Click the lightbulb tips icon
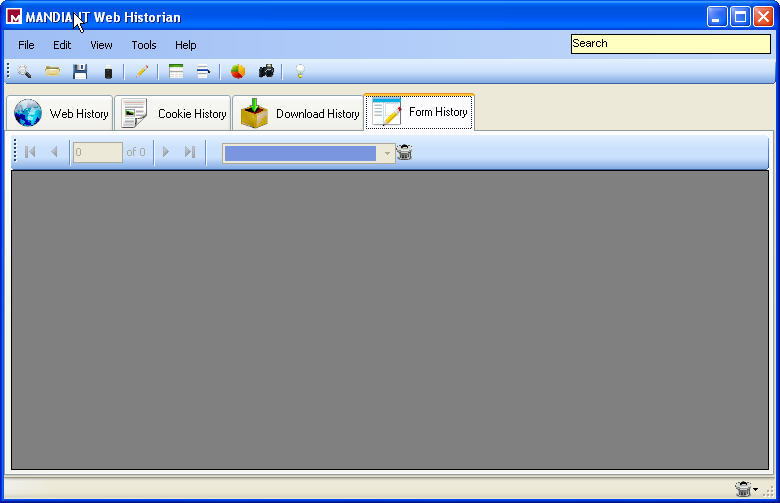This screenshot has width=780, height=503. coord(300,72)
